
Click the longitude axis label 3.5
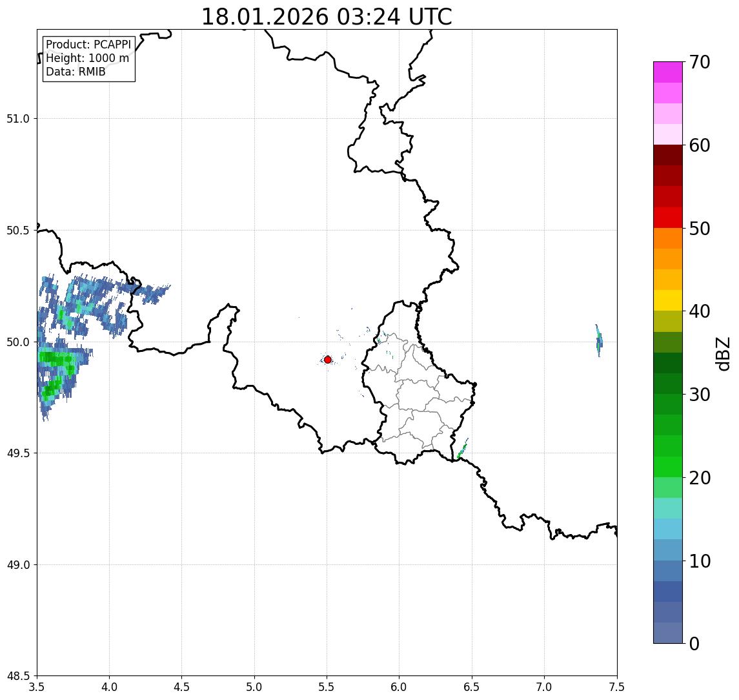(x=37, y=687)
